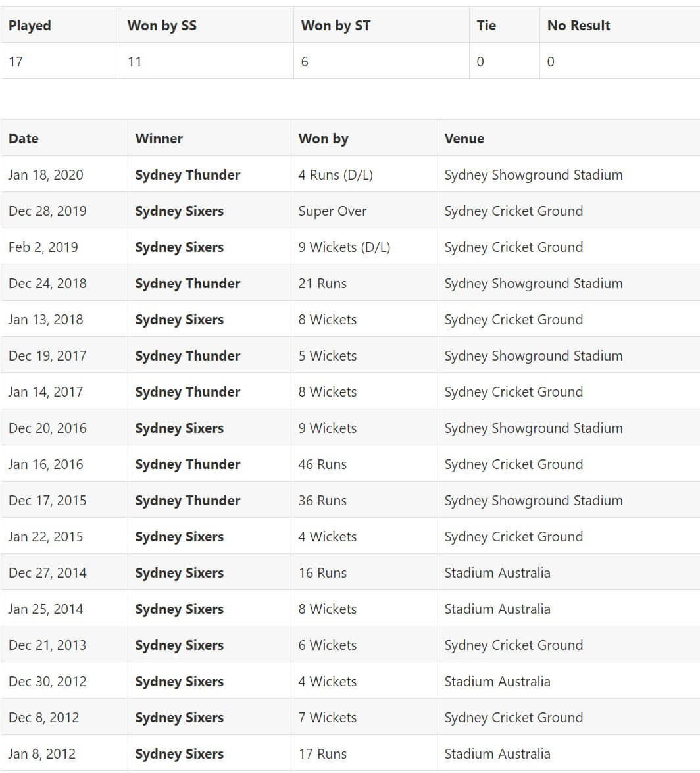Select the date Dec 19, 2017
This screenshot has height=773, width=700.
point(47,356)
